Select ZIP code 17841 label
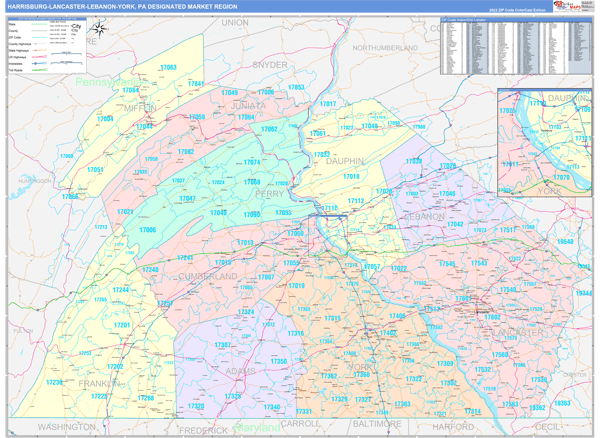This screenshot has height=438, width=600. tap(196, 83)
